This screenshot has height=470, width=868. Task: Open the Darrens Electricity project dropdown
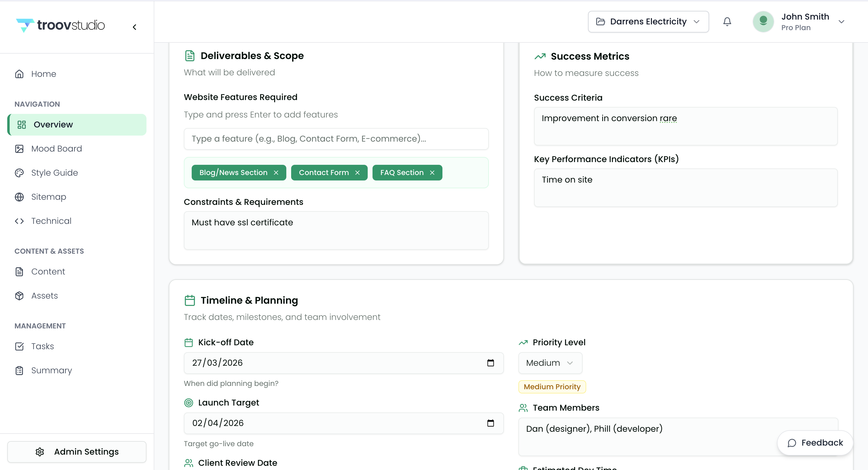pos(648,22)
